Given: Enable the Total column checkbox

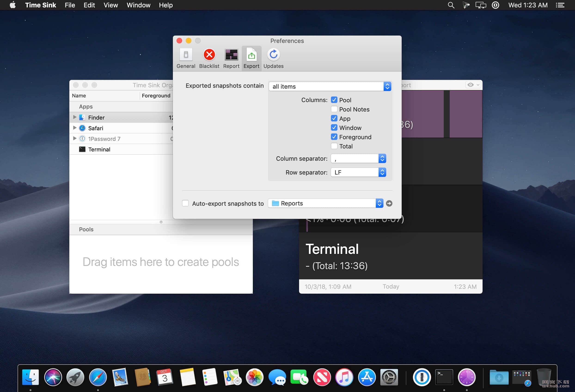Looking at the screenshot, I should (x=334, y=146).
